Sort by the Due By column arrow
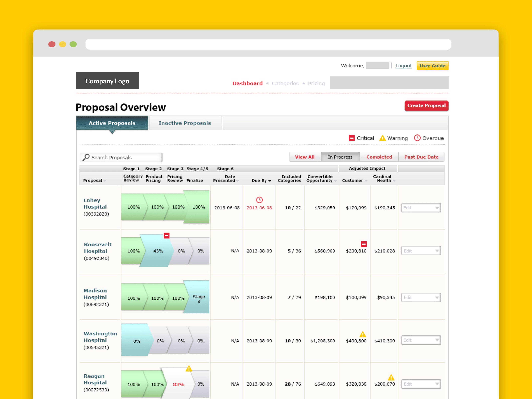 [x=270, y=181]
